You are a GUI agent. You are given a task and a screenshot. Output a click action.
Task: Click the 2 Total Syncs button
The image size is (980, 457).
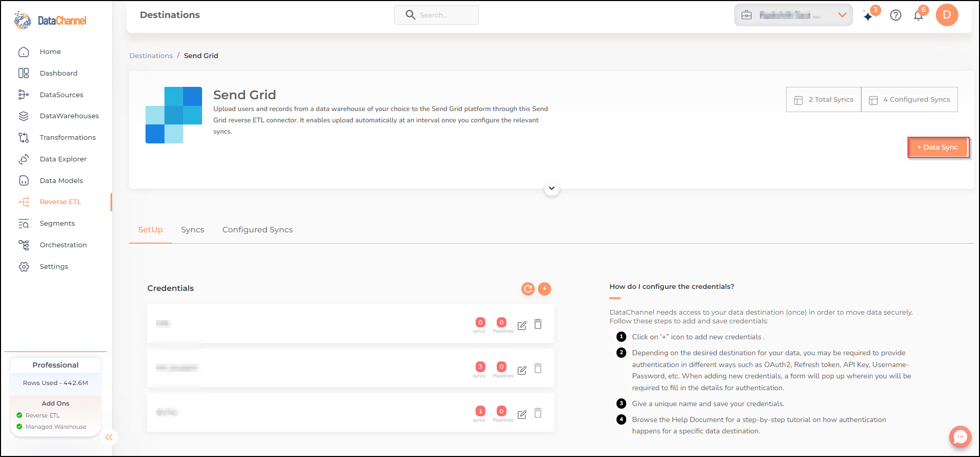(824, 100)
